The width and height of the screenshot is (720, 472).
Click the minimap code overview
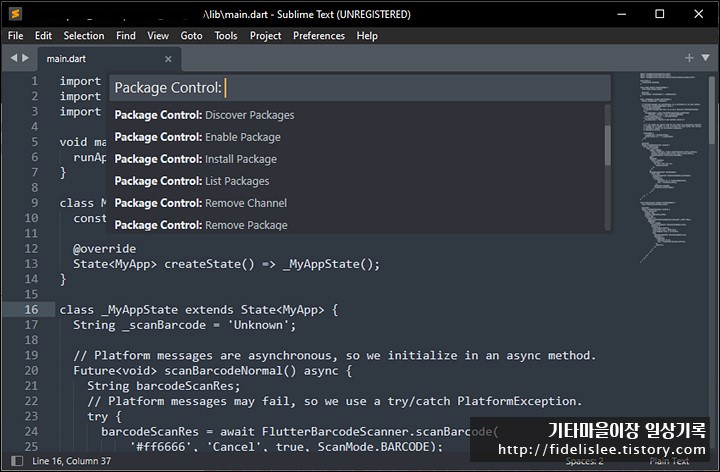(x=670, y=168)
